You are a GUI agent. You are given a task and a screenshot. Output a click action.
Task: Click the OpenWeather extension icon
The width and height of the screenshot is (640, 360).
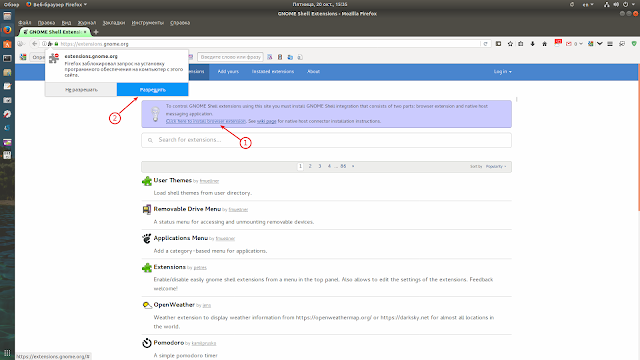click(147, 305)
